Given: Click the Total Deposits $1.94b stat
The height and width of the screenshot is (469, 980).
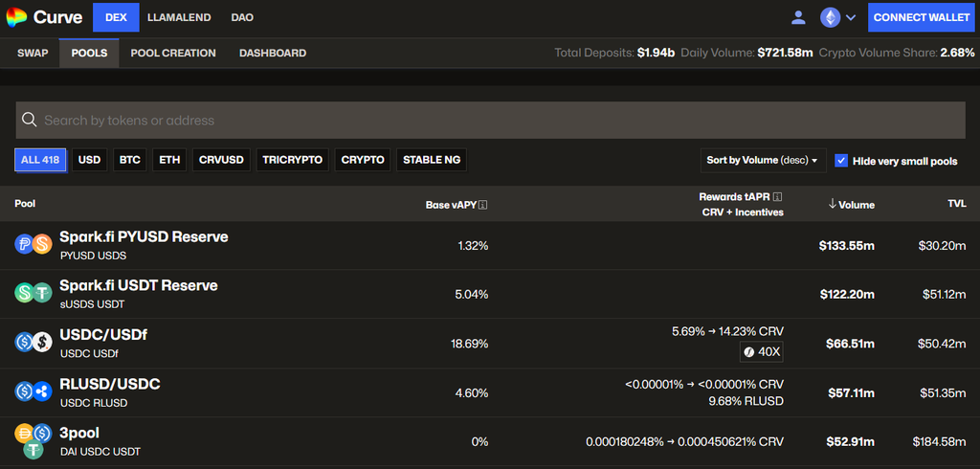Looking at the screenshot, I should pos(614,54).
